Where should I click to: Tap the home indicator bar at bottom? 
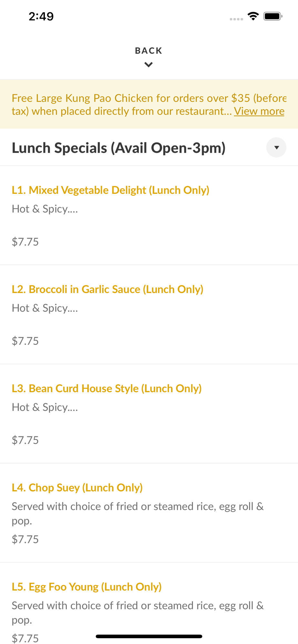[149, 636]
